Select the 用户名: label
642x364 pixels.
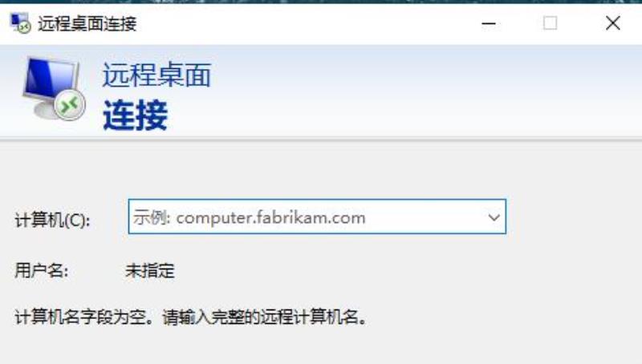point(42,270)
